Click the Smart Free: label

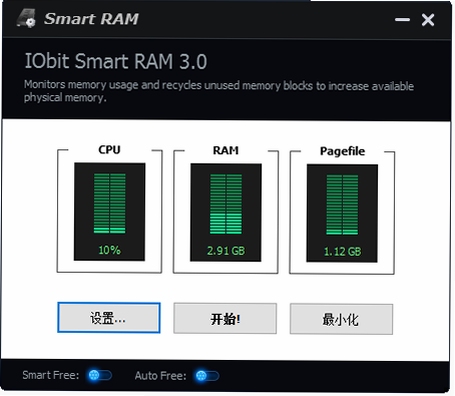[51, 375]
